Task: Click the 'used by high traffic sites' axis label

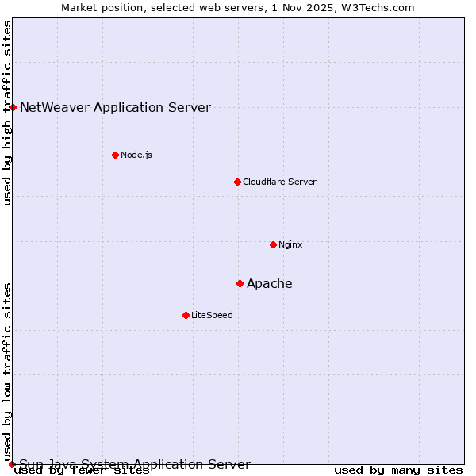Action: pyautogui.click(x=7, y=113)
